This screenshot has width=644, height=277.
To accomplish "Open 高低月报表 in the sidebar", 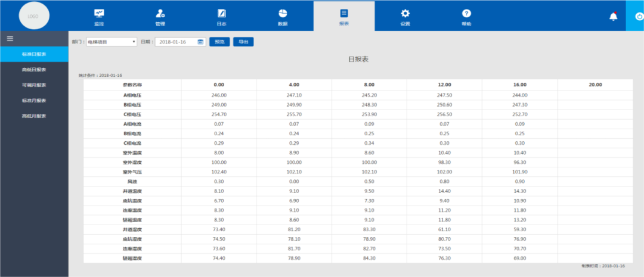I will click(x=34, y=116).
